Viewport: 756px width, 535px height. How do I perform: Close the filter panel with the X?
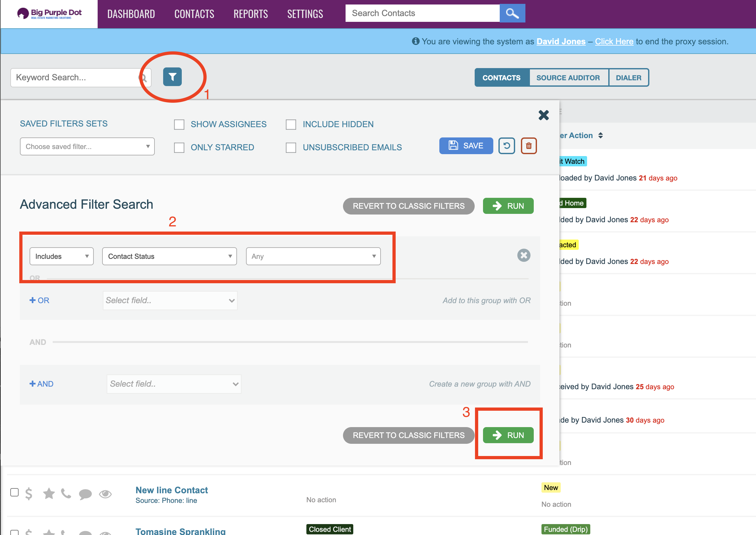pos(543,115)
